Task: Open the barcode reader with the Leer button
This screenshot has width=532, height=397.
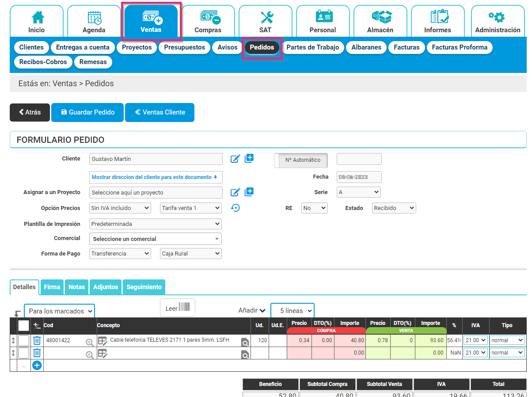Action: tap(177, 307)
